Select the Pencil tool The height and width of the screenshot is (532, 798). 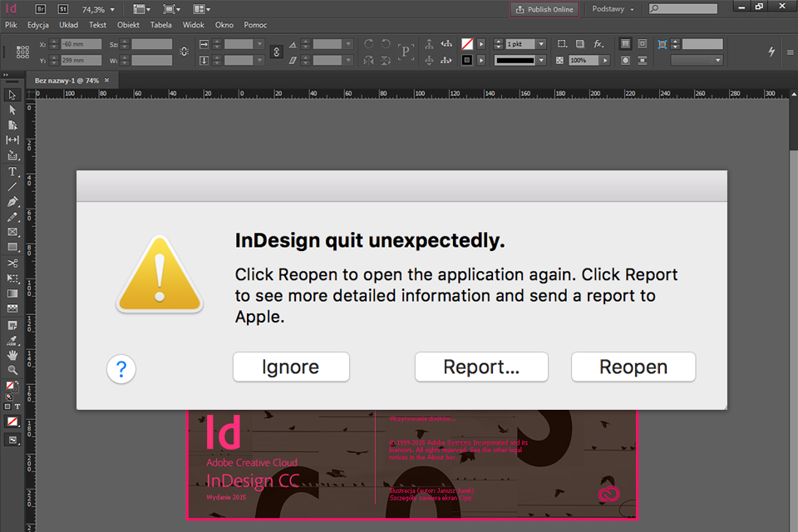pos(12,217)
